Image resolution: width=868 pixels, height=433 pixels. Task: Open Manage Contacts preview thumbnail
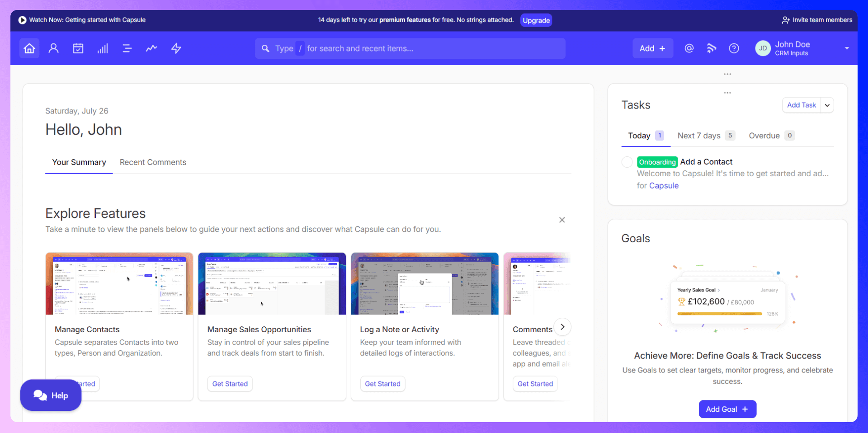[119, 283]
